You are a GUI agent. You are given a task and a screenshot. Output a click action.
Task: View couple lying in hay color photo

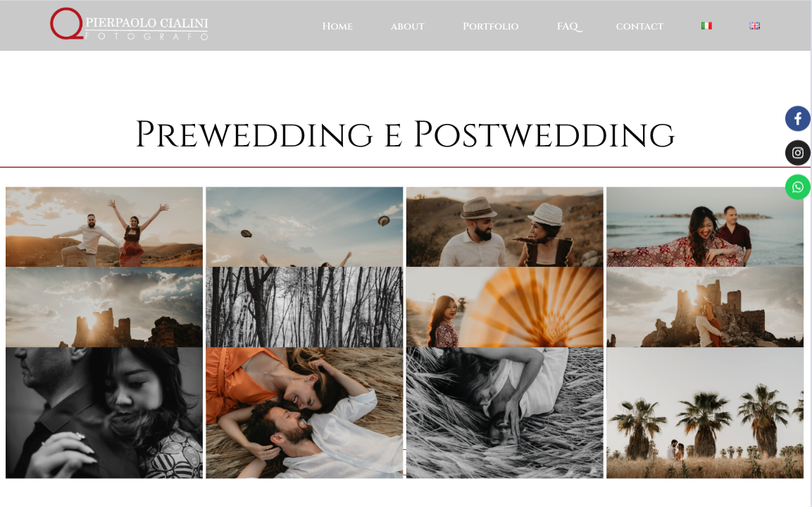(304, 413)
